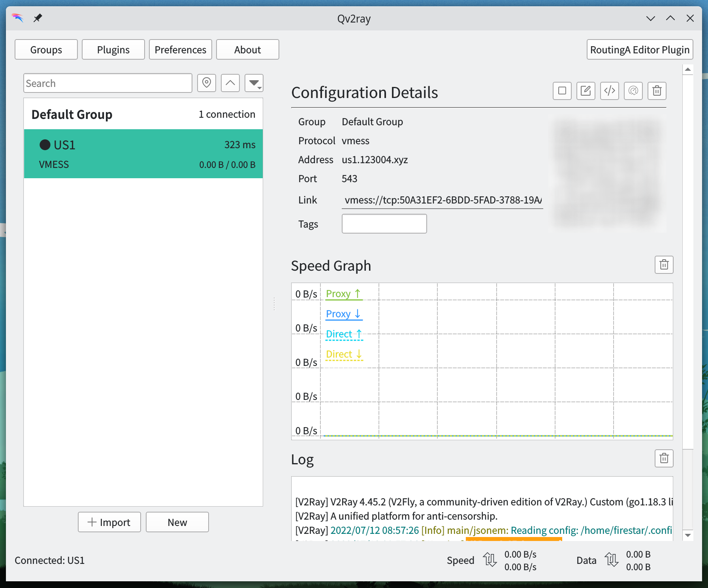Clear the Log with its trash icon
Screen dimensions: 708x588
click(664, 458)
